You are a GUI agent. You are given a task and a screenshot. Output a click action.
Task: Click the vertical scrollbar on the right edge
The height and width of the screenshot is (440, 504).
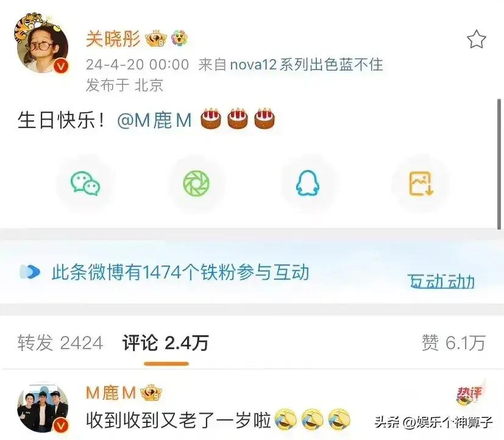pyautogui.click(x=499, y=164)
